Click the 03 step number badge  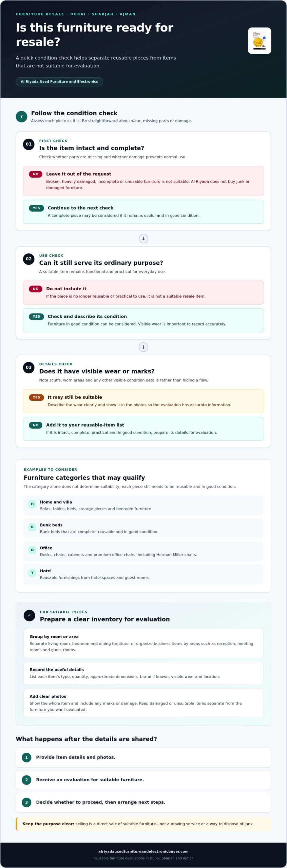click(x=28, y=367)
